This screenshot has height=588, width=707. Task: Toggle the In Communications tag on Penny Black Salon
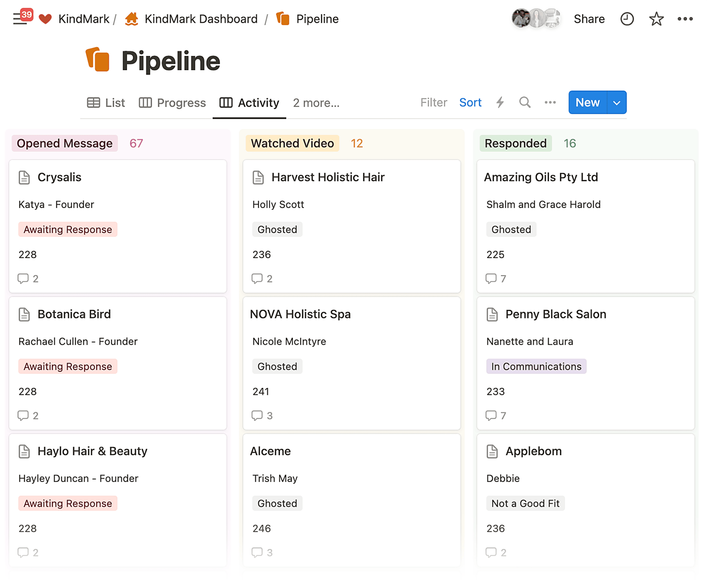coord(536,365)
